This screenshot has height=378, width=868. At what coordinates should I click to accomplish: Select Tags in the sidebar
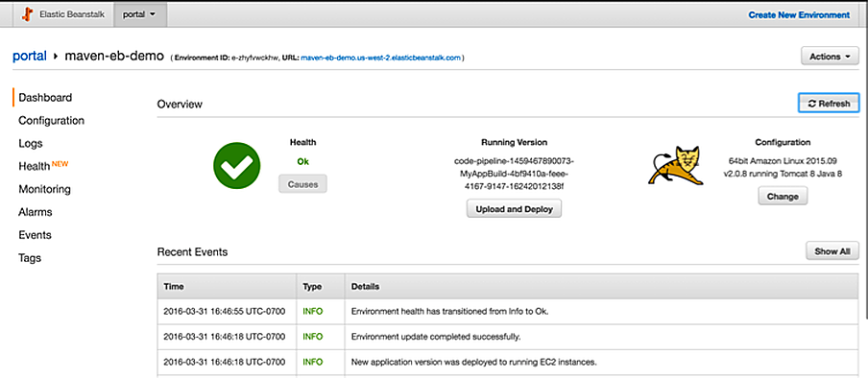click(30, 258)
